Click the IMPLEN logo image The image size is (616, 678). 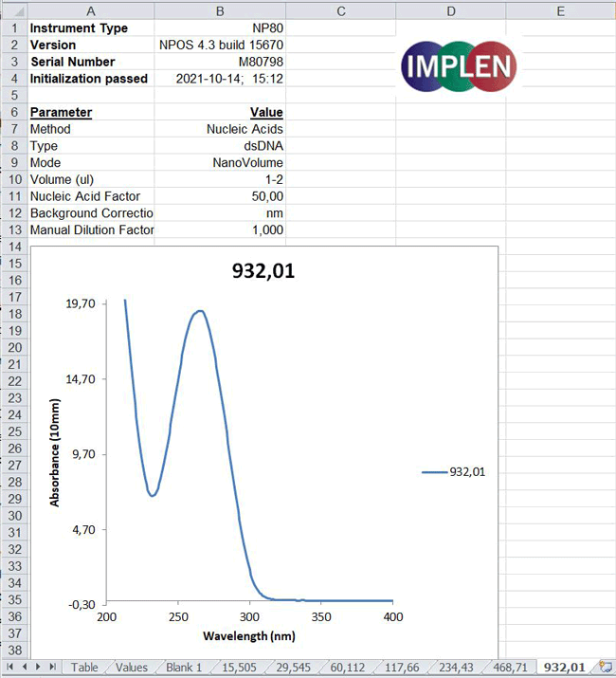[x=459, y=66]
